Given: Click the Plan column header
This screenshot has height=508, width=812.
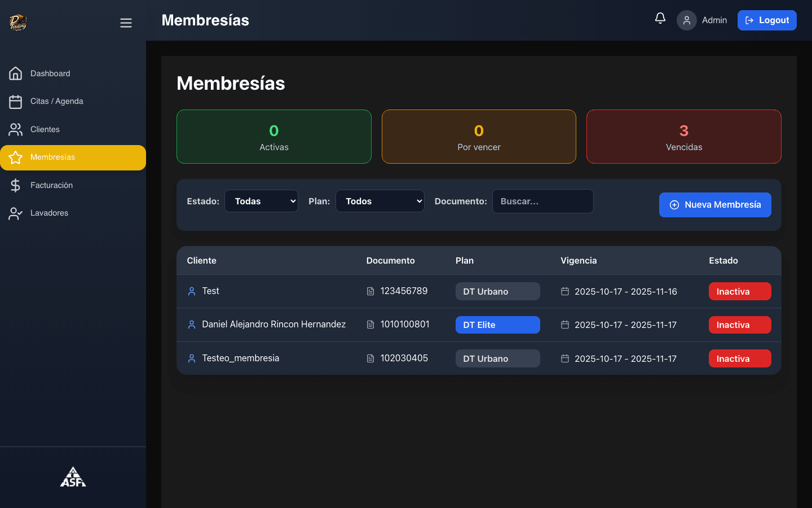Looking at the screenshot, I should coord(465,260).
